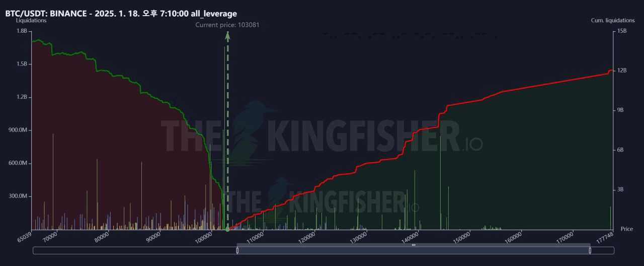644x266 pixels.
Task: Click the 170000 price axis label
Action: tap(565, 237)
